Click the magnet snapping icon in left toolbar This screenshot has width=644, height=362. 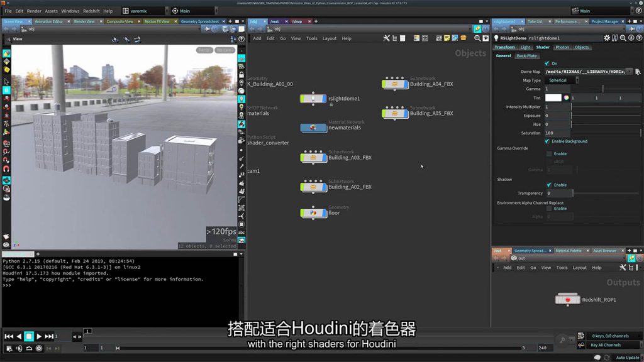click(x=6, y=169)
